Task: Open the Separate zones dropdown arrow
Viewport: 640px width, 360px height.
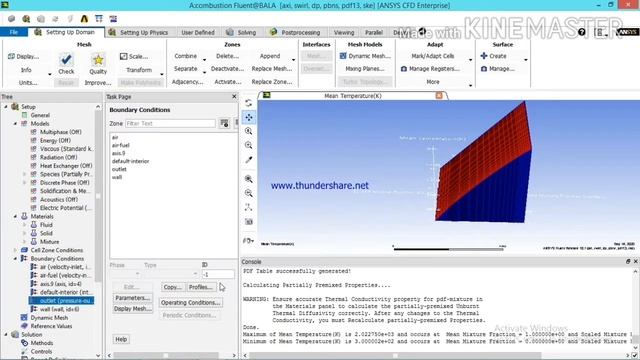Action: pyautogui.click(x=204, y=72)
